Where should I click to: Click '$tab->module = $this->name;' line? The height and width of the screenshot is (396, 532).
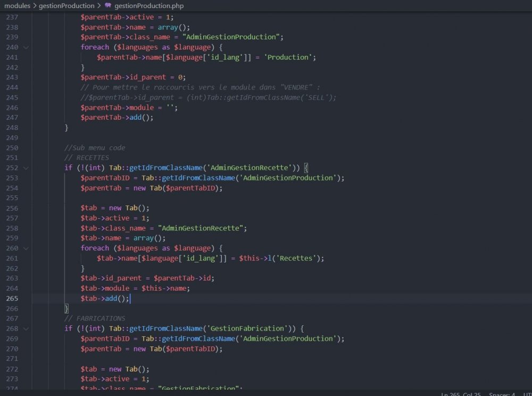[x=135, y=288]
